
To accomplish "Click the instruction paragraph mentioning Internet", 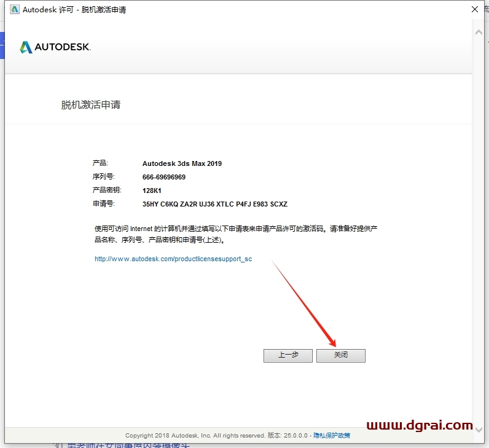I will 236,234.
